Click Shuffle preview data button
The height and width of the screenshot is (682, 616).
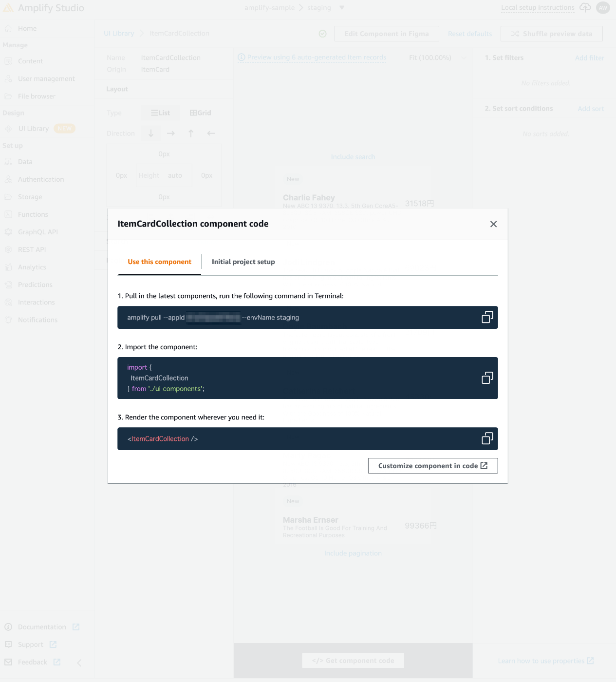pos(552,34)
